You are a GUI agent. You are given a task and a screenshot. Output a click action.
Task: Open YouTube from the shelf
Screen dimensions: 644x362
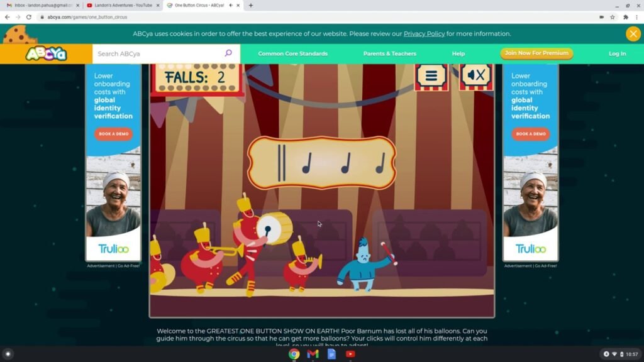pos(351,354)
